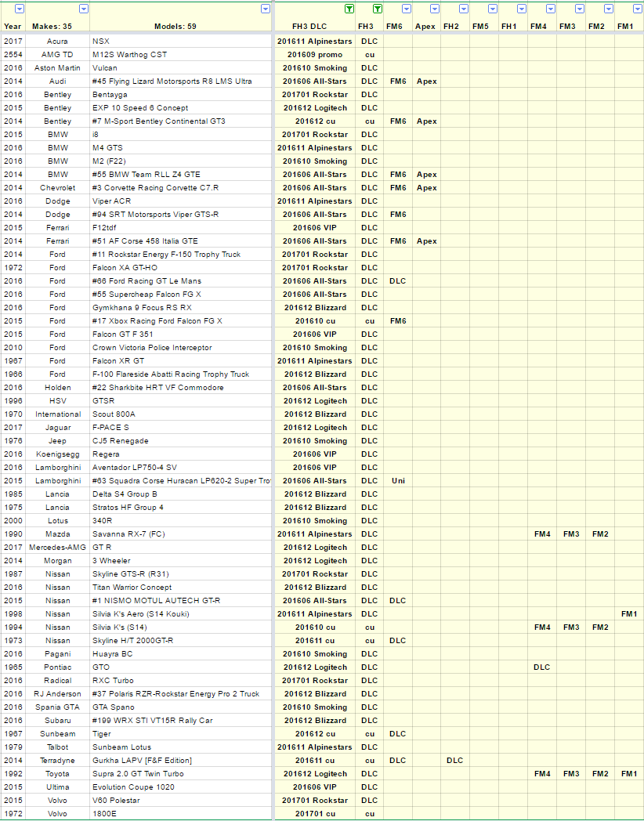Click the 'Falcon XA GT-HO' model cell
644x821 pixels.
click(181, 268)
